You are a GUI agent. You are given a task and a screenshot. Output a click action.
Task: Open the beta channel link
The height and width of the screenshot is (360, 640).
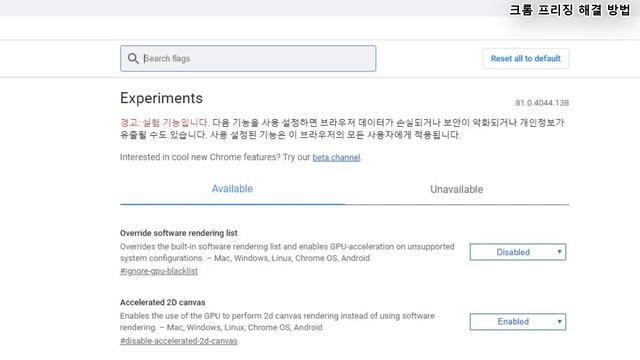[x=336, y=158]
